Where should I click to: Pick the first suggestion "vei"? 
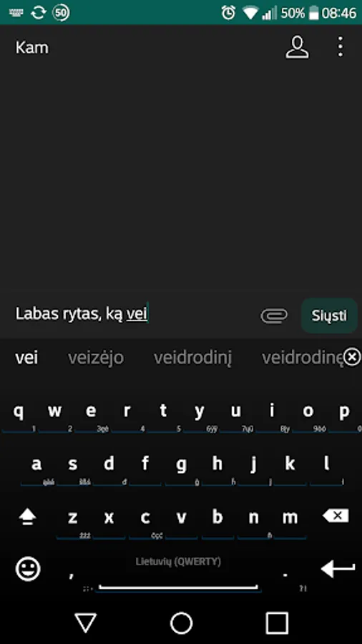[x=26, y=358]
